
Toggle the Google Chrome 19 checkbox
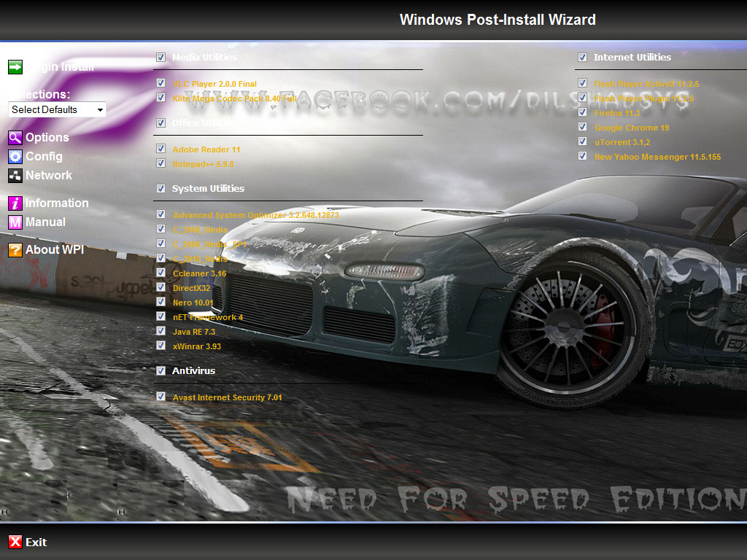tap(582, 127)
